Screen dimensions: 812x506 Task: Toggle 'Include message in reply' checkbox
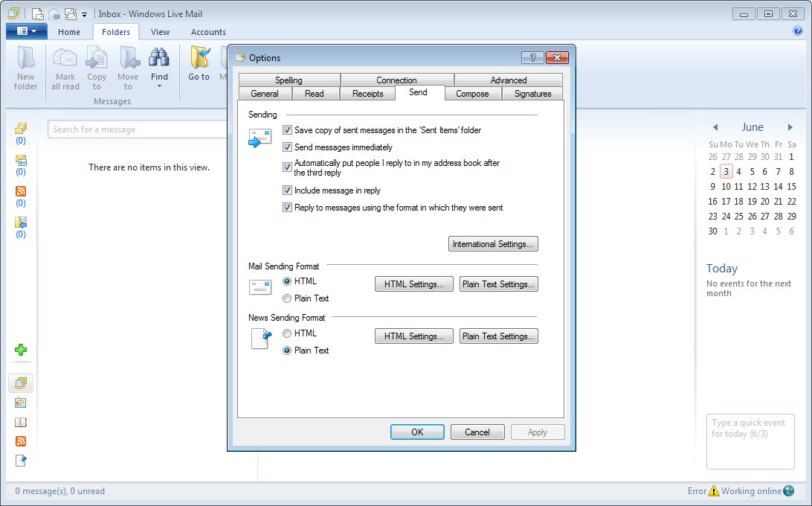(287, 190)
